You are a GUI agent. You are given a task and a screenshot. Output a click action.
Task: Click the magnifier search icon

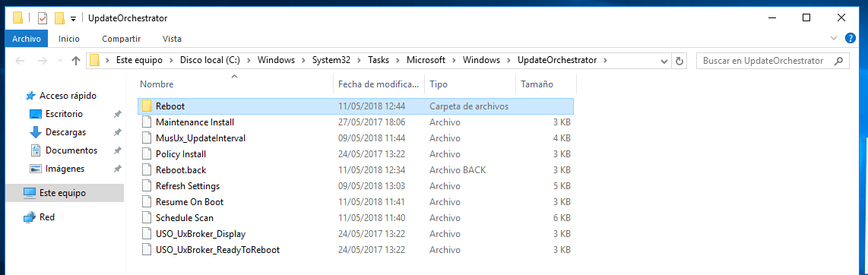coord(838,61)
